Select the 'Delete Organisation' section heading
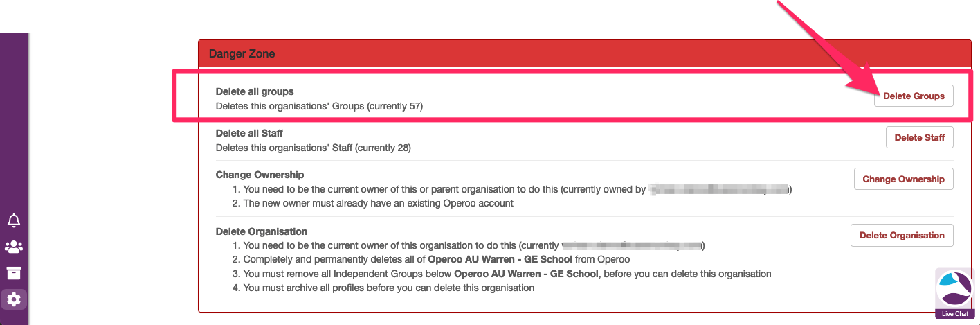Image resolution: width=980 pixels, height=325 pixels. 262,231
